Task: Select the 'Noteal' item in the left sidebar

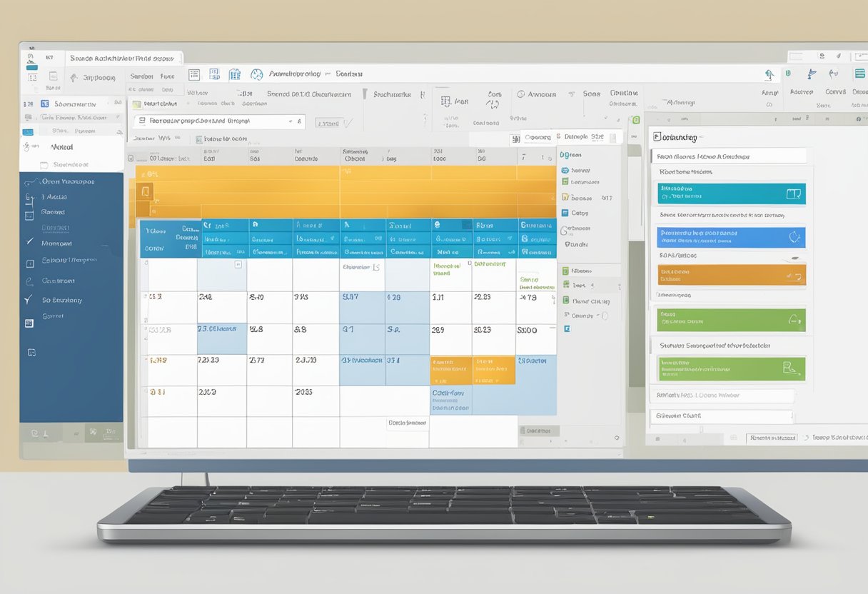Action: 62,146
